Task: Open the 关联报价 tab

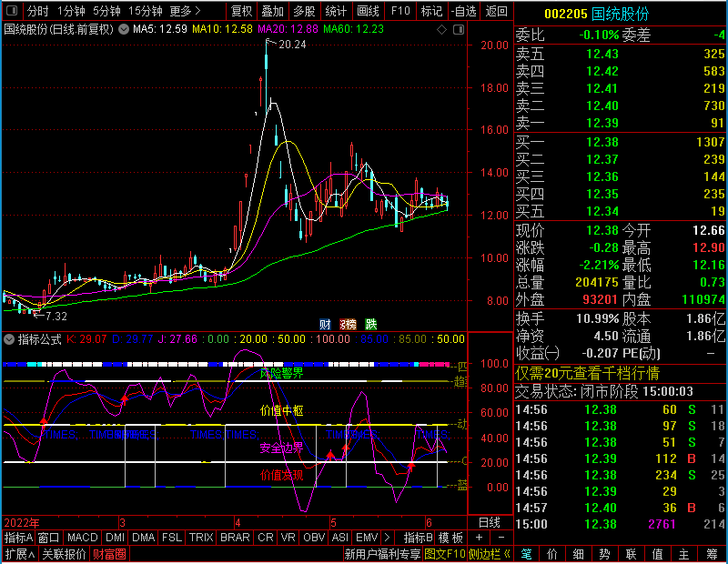Action: [x=64, y=554]
